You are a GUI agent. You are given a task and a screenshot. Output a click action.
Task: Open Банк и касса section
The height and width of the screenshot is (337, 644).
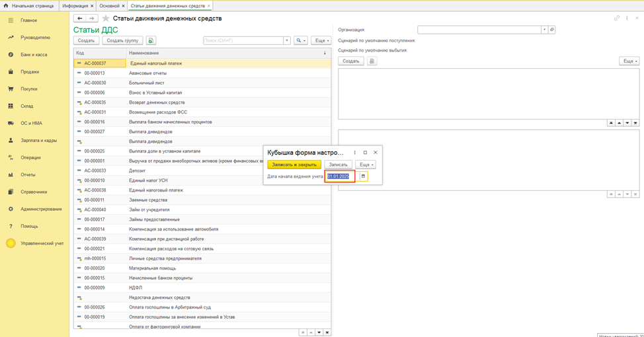click(x=34, y=55)
